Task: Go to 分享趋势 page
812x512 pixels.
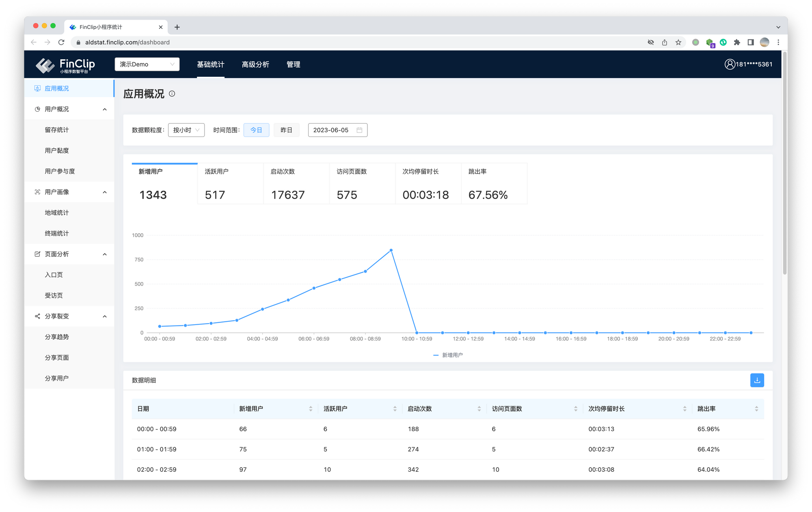Action: pyautogui.click(x=57, y=337)
